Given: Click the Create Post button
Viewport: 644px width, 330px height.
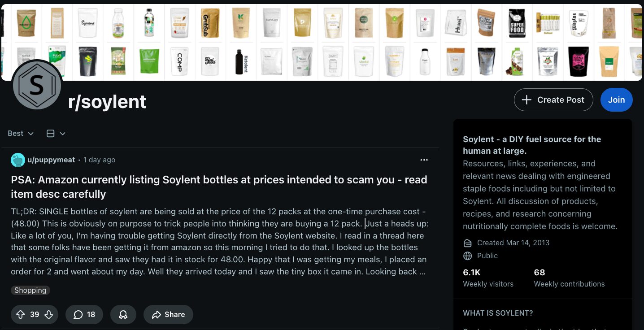Looking at the screenshot, I should point(553,100).
